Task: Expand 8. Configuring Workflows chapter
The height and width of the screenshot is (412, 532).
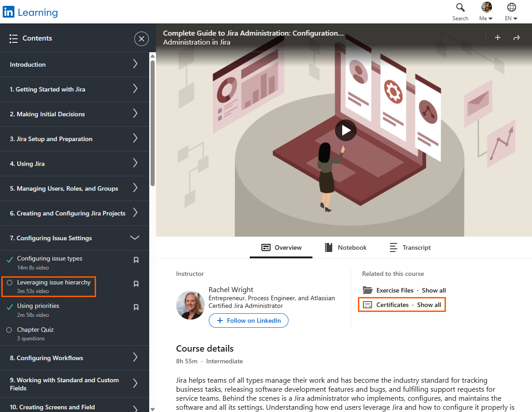Action: click(75, 358)
